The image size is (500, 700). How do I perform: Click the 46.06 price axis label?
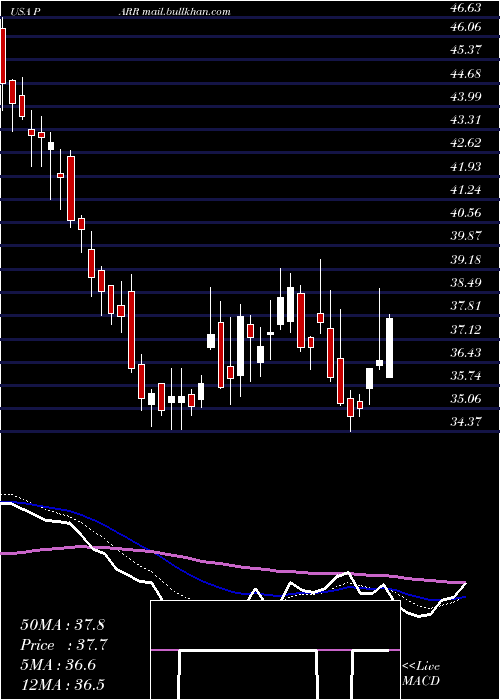(x=468, y=27)
